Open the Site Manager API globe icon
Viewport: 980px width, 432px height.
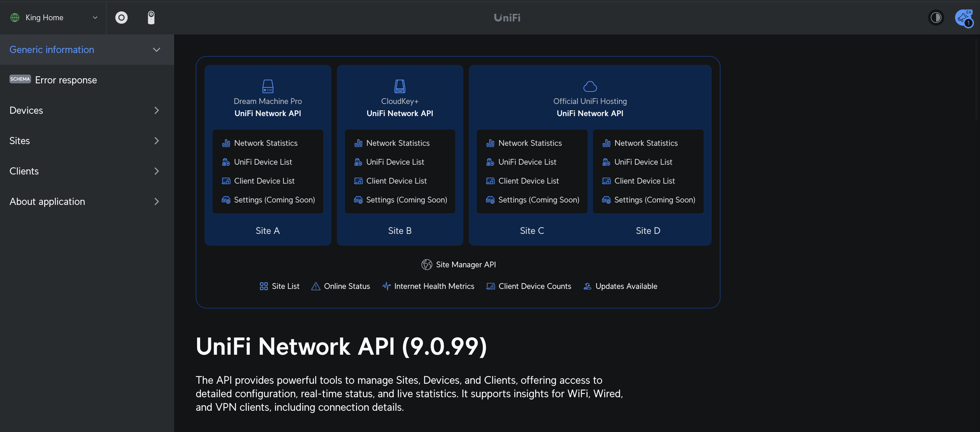[x=427, y=264]
